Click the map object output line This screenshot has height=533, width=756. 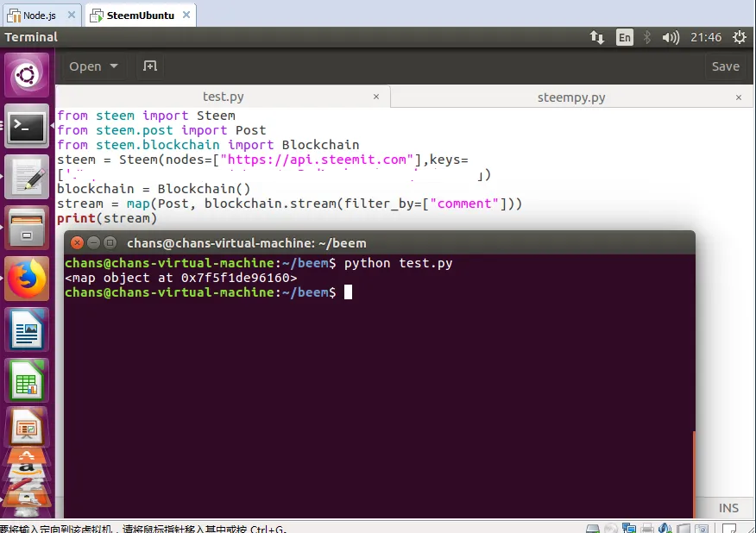pos(181,278)
